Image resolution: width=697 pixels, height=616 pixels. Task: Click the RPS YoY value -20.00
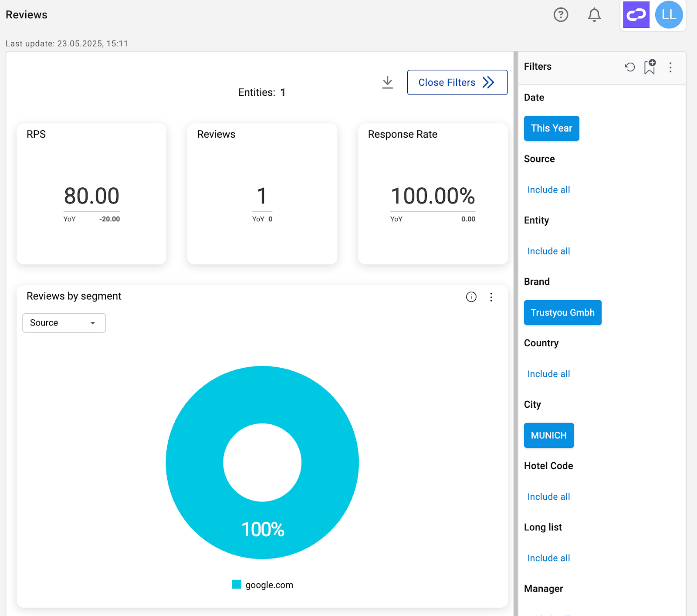click(x=109, y=219)
